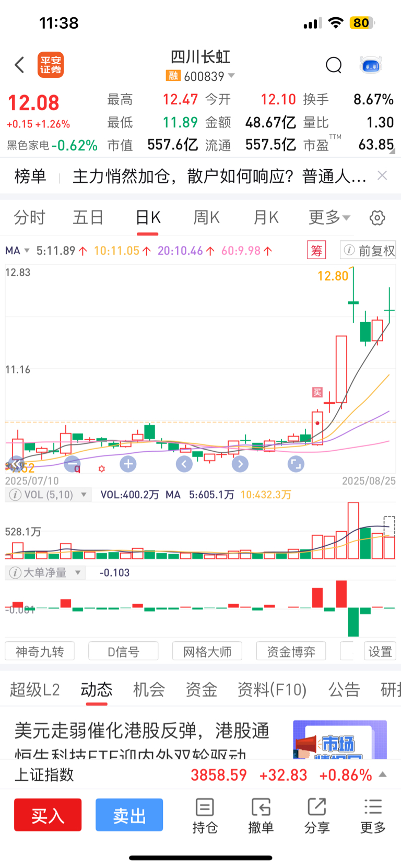Switch to the 分时 chart tab

(x=30, y=217)
